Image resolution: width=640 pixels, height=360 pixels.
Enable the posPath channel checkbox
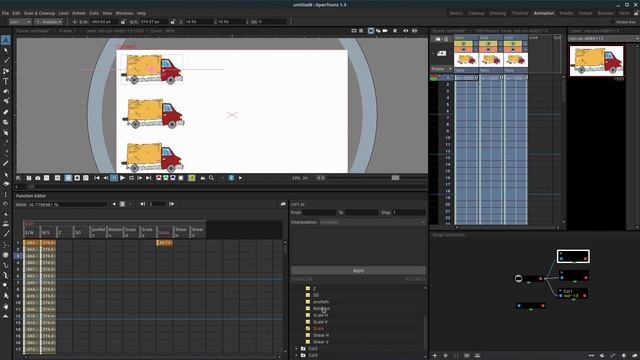point(308,302)
